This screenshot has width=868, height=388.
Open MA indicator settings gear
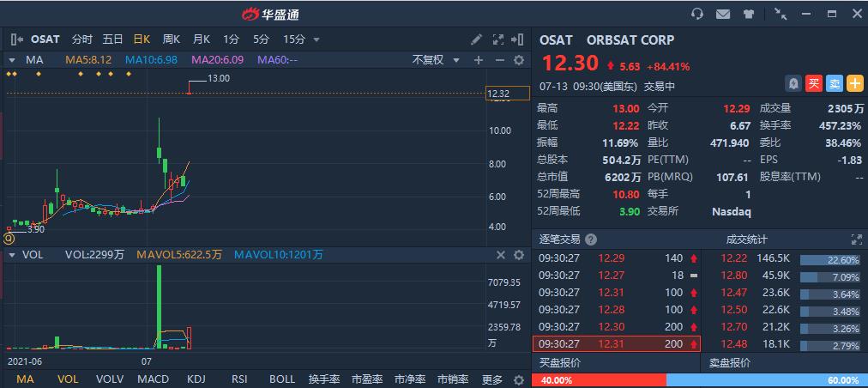(x=519, y=60)
